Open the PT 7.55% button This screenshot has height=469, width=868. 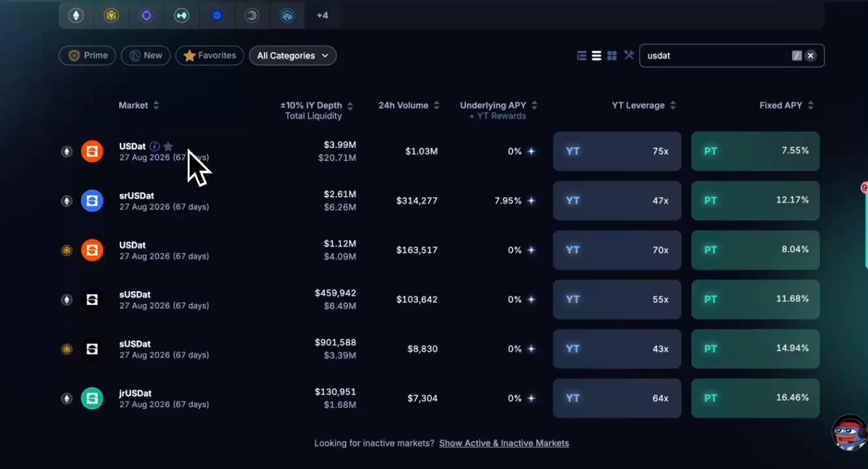click(755, 152)
